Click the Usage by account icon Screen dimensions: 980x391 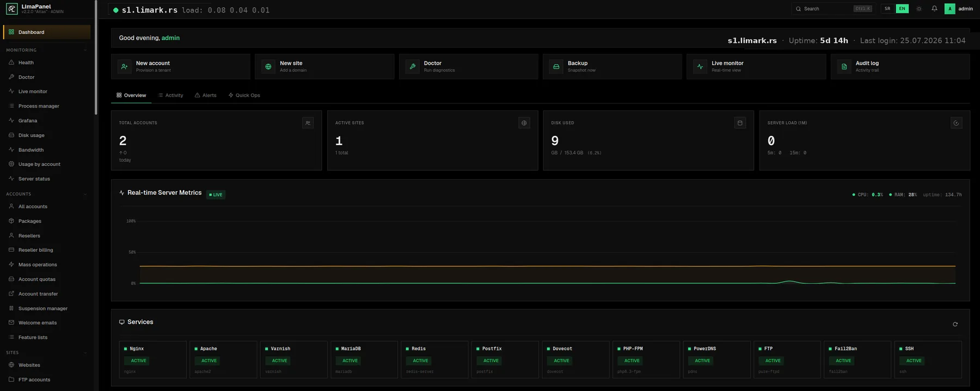[11, 164]
